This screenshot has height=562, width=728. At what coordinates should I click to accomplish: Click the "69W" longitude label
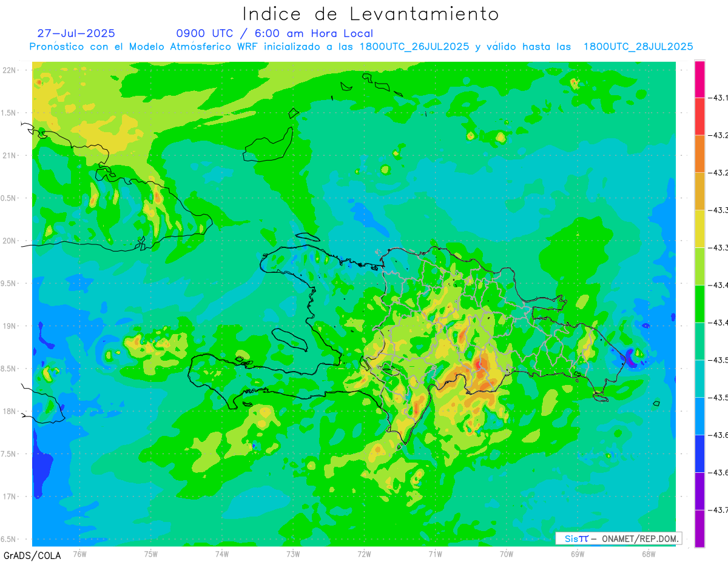point(578,554)
